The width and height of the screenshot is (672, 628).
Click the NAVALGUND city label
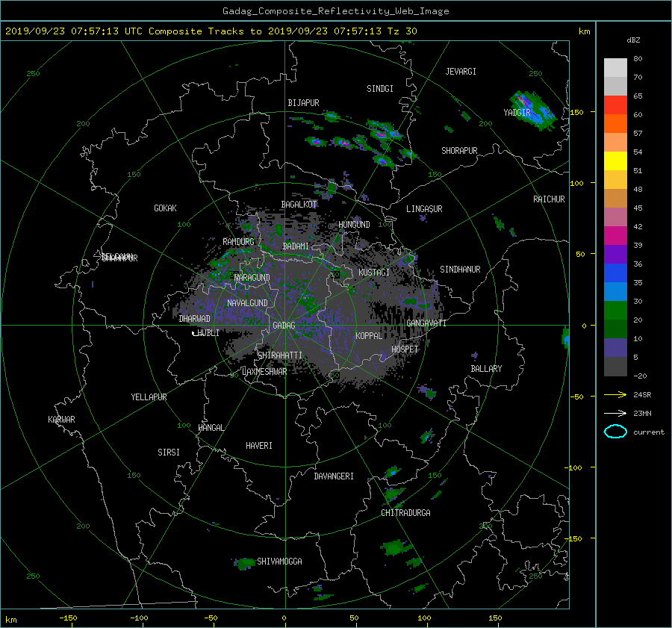[247, 303]
